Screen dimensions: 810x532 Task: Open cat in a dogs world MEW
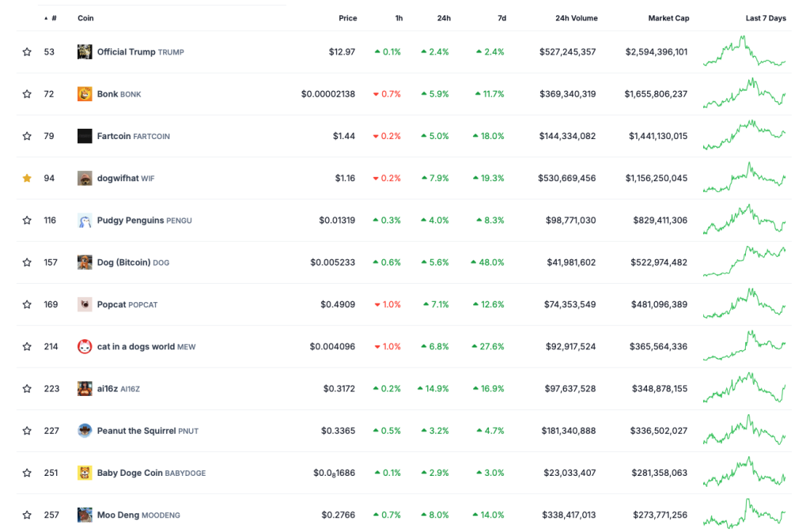pyautogui.click(x=146, y=347)
